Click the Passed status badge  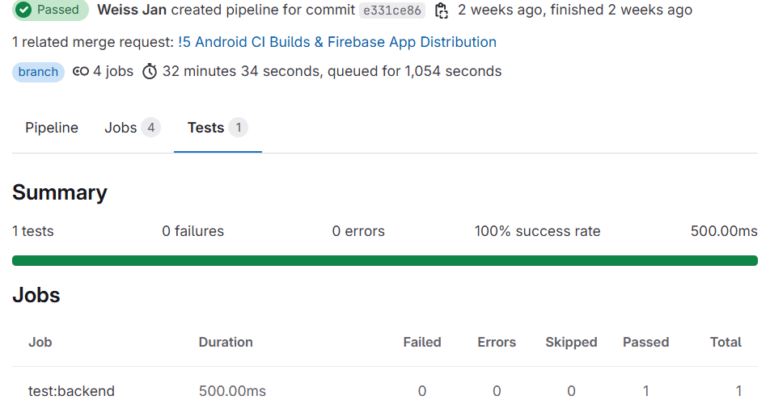point(51,10)
